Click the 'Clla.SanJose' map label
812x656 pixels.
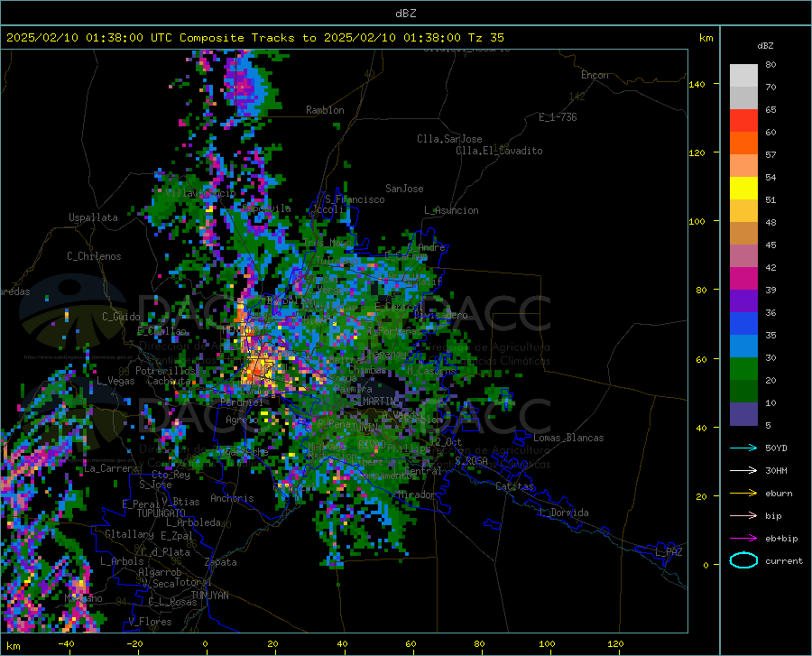tap(449, 139)
